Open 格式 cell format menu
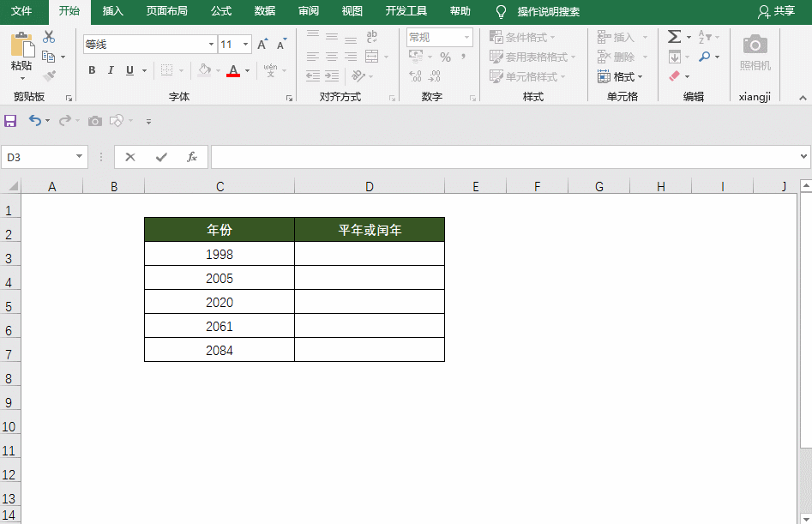This screenshot has width=812, height=524. tap(620, 77)
